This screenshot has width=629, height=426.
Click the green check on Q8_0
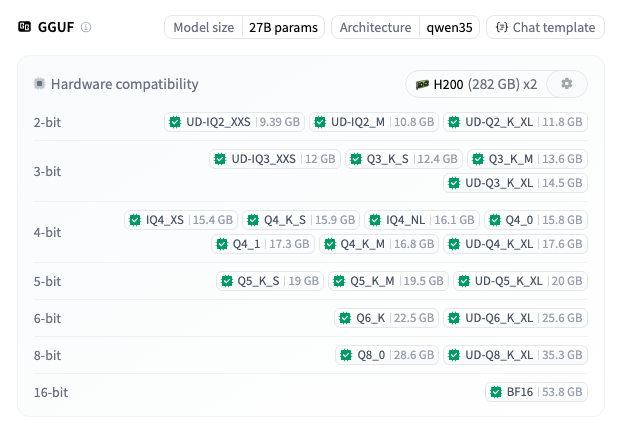pos(346,355)
